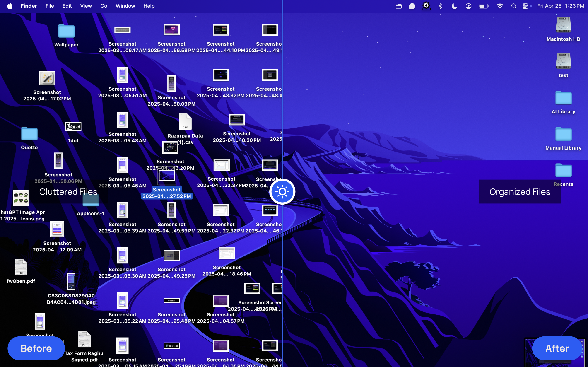Open the fw8ben.pdf document
588x367 pixels.
[21, 267]
